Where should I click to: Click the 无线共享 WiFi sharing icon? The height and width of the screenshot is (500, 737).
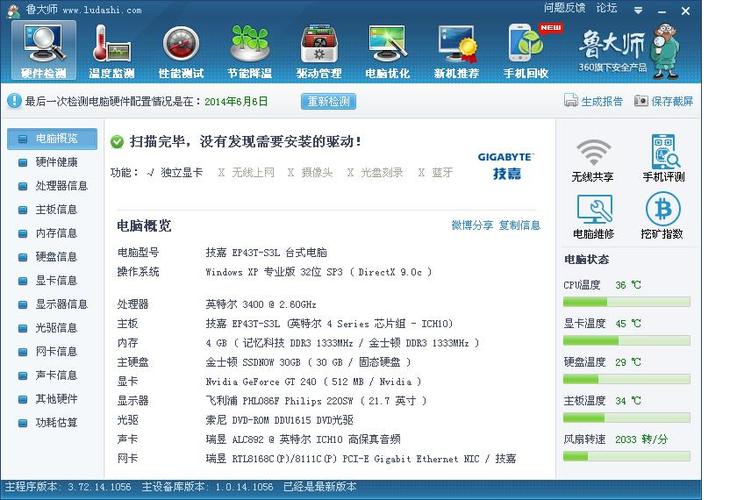coord(593,160)
